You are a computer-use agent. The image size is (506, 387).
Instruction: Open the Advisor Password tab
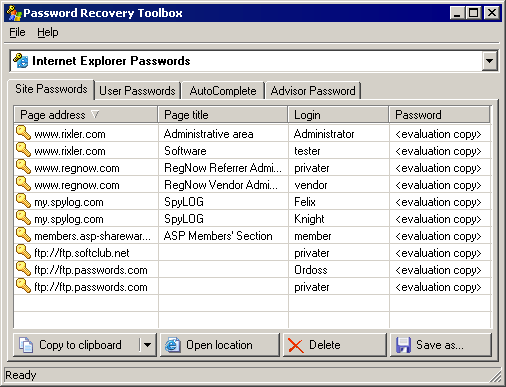(x=313, y=91)
